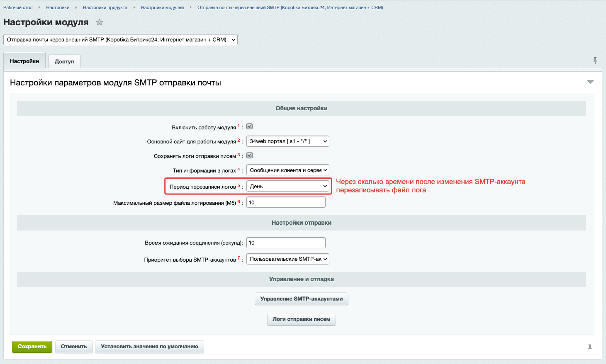Open 'Управление SMTP-аккаунтами' button

pyautogui.click(x=302, y=298)
